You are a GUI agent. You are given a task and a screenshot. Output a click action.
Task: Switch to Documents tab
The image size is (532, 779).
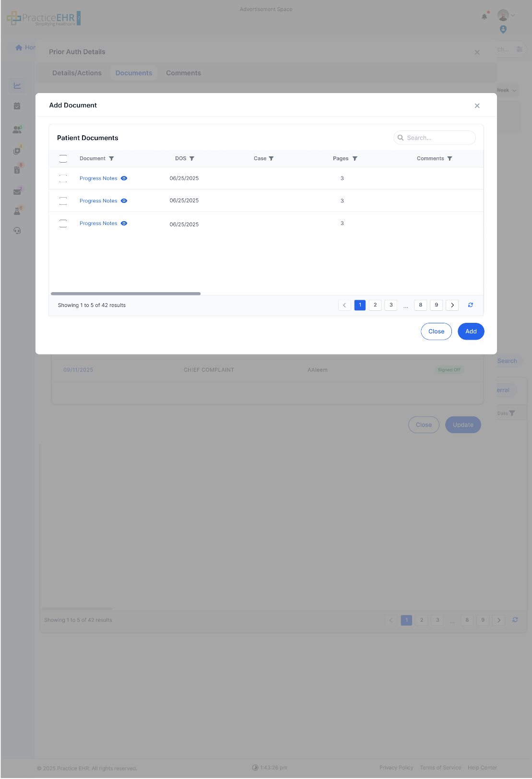pyautogui.click(x=134, y=73)
